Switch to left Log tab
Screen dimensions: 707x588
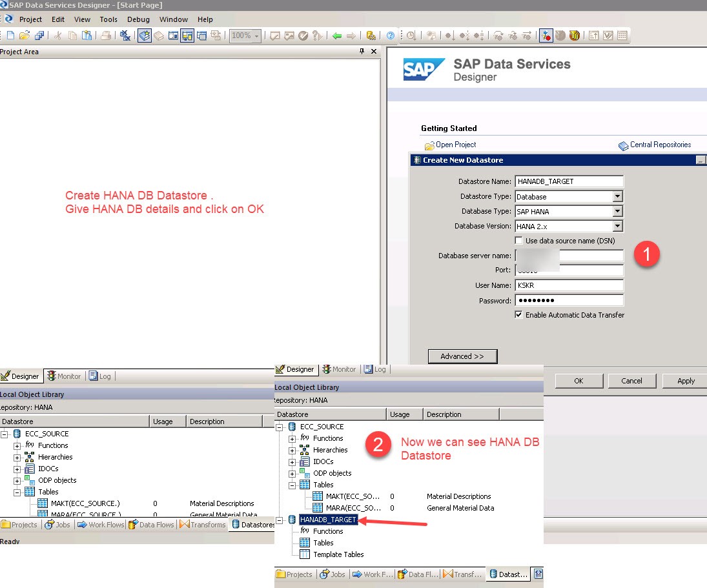point(100,376)
